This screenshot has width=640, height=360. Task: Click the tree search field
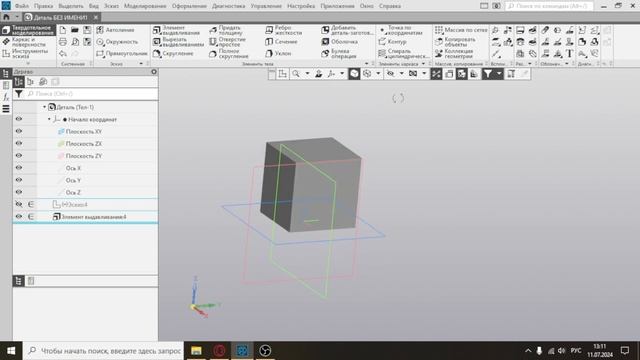coord(91,94)
